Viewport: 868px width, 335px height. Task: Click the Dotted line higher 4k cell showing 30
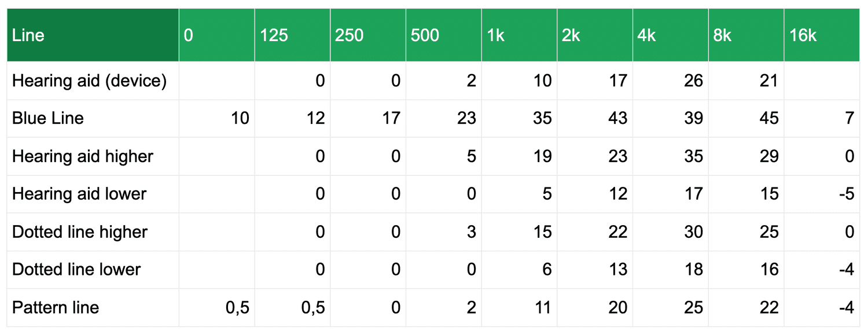pos(670,232)
